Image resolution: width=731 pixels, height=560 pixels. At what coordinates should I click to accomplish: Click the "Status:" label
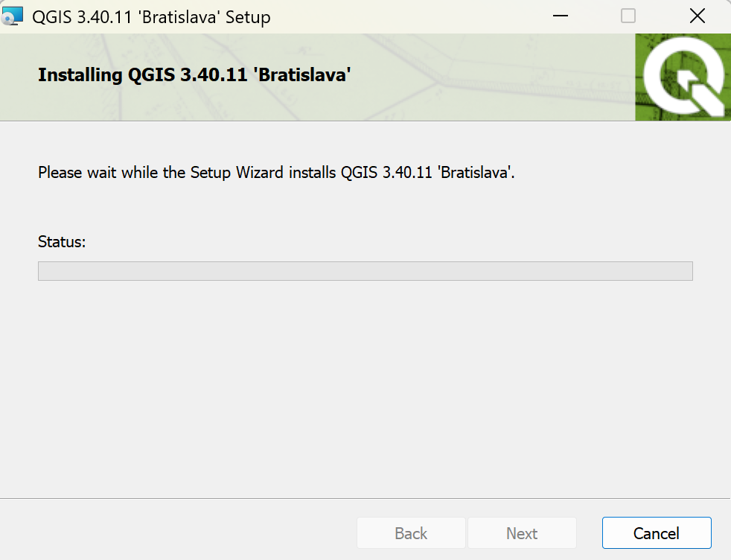(x=62, y=242)
